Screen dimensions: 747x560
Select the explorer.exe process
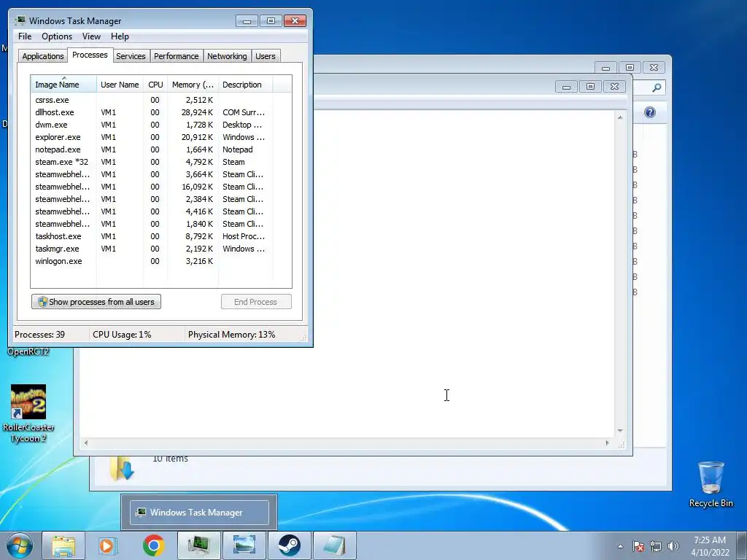point(161,137)
